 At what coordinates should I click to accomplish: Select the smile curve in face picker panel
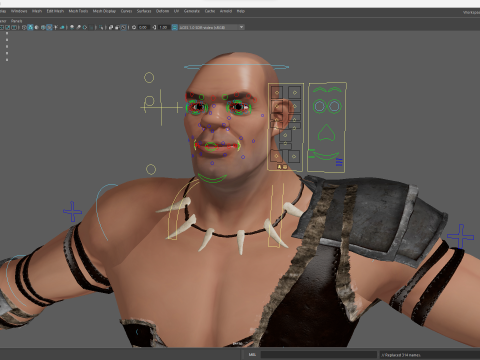[x=326, y=156]
